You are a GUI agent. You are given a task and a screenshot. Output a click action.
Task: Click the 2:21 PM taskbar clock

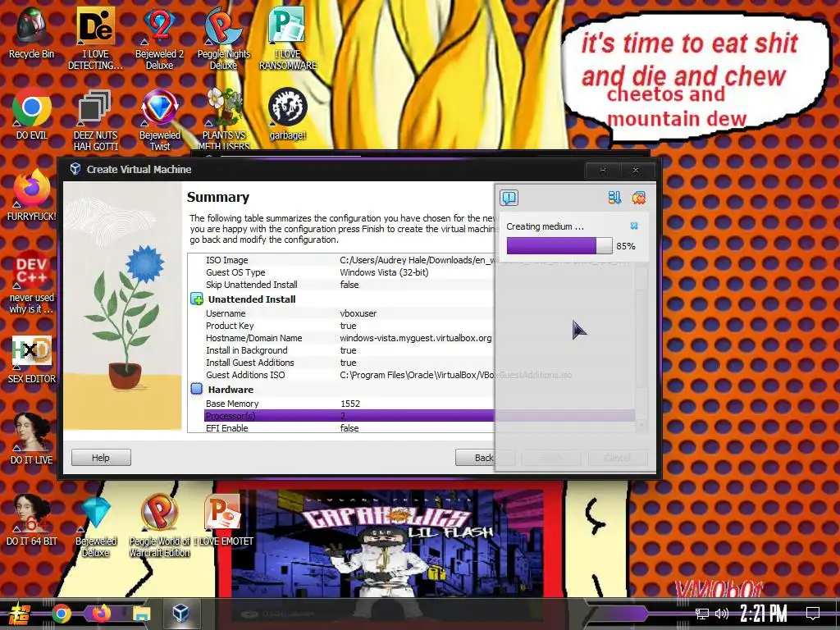pyautogui.click(x=764, y=614)
